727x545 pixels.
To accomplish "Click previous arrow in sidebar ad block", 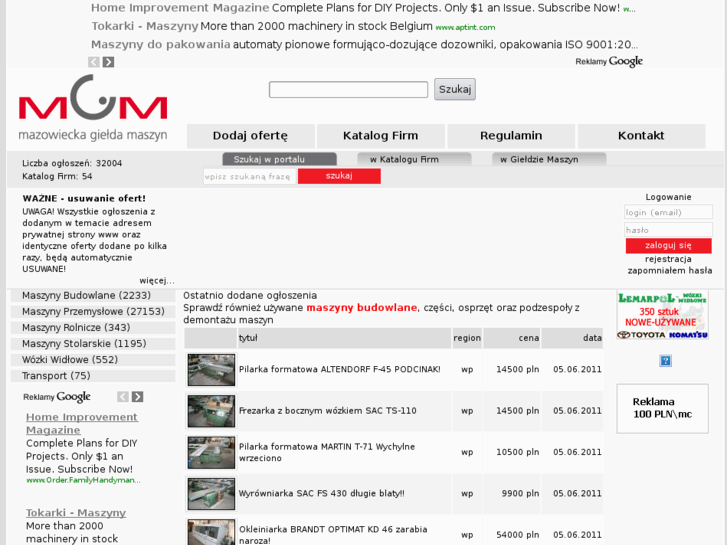I will [x=123, y=397].
